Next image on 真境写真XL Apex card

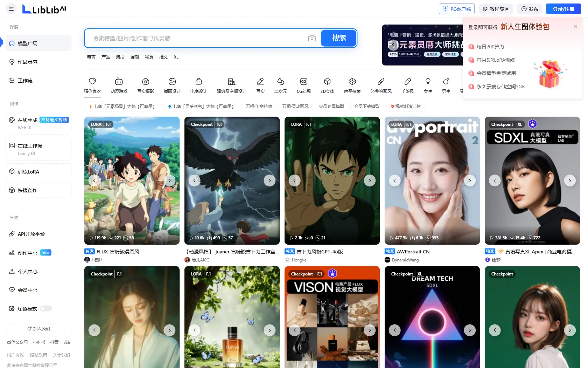(570, 180)
